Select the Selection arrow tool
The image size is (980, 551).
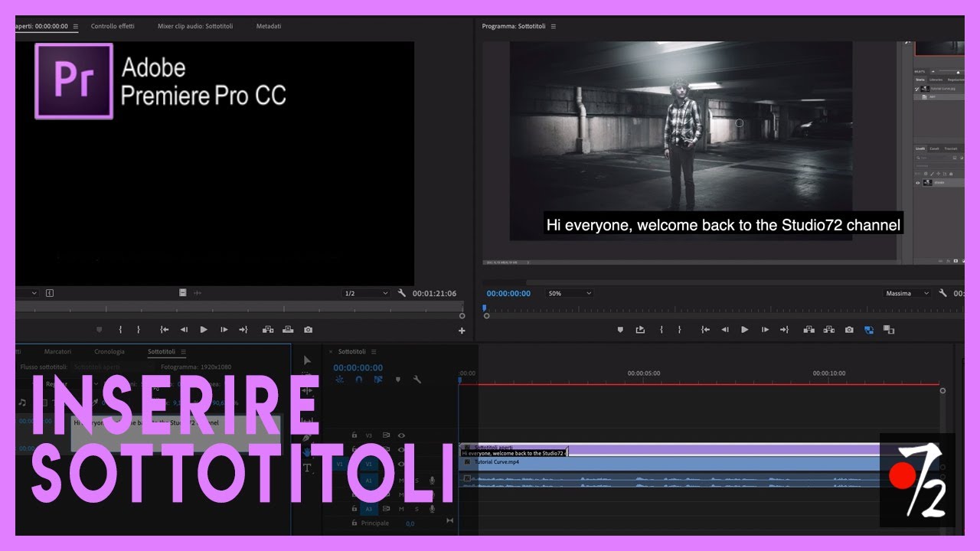308,360
